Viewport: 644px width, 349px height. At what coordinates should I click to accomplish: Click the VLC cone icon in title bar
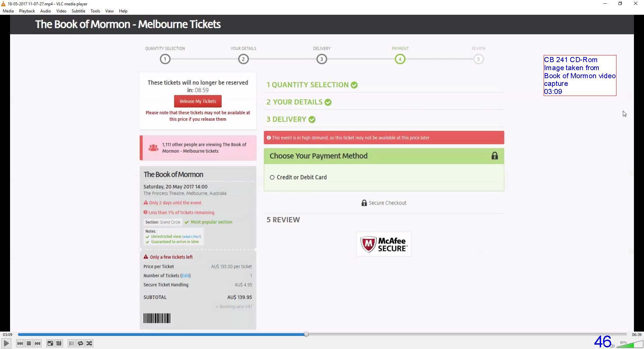[x=3, y=4]
